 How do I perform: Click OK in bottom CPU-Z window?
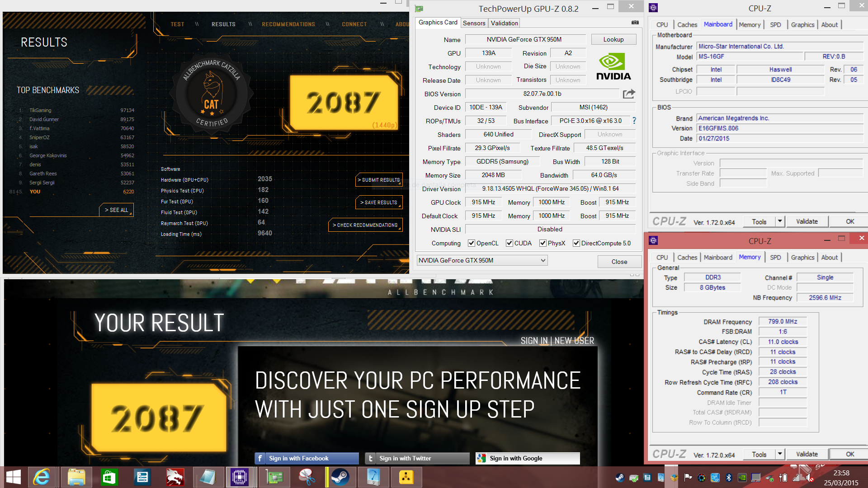point(850,454)
